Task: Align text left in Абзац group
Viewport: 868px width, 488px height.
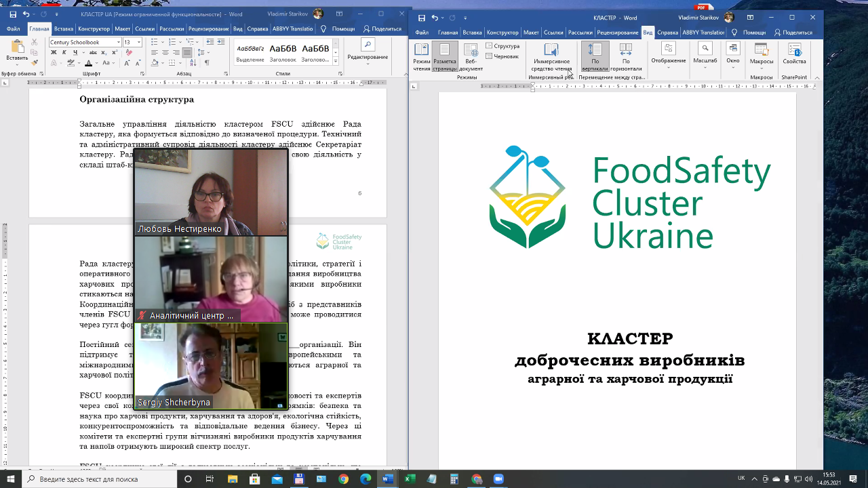Action: 155,52
